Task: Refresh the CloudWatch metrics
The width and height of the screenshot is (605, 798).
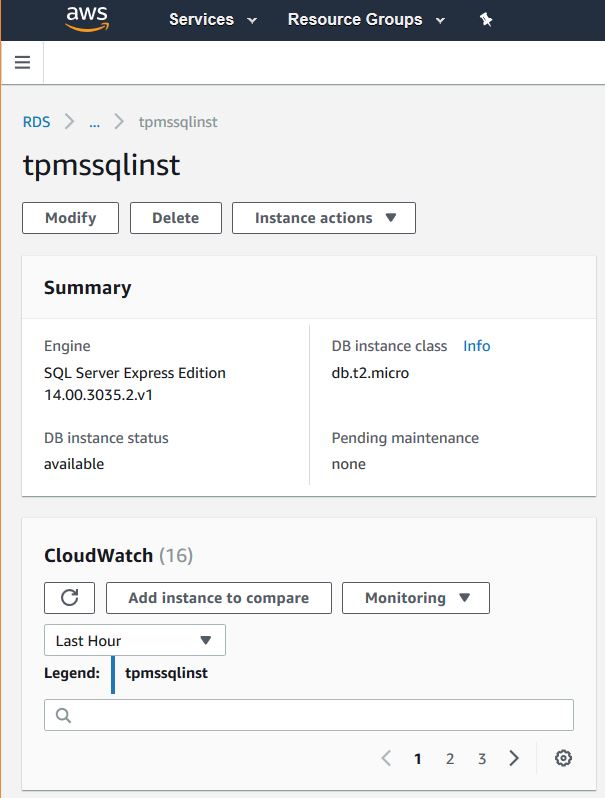Action: 69,598
